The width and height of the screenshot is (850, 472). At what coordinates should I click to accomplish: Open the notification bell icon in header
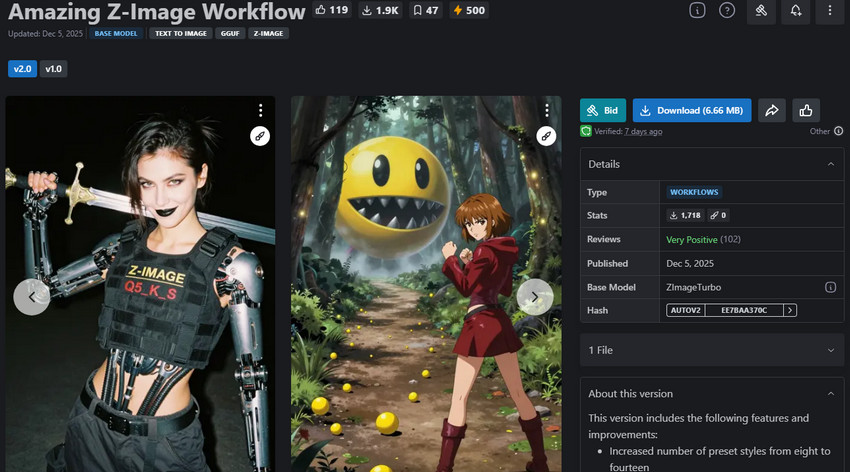coord(796,11)
